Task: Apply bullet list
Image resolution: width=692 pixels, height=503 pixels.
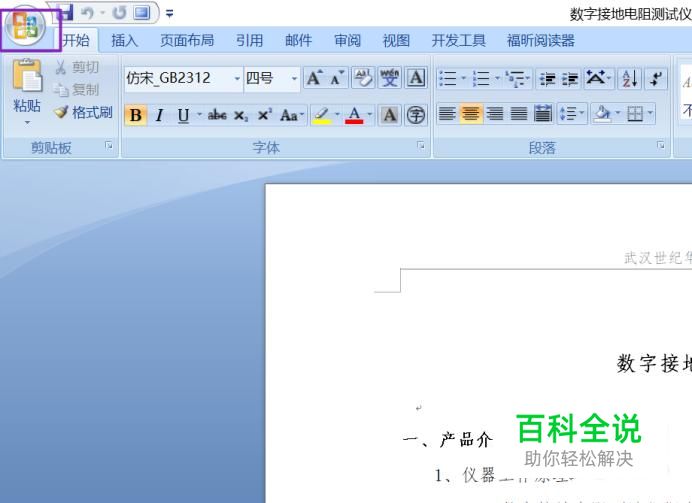Action: click(x=448, y=79)
